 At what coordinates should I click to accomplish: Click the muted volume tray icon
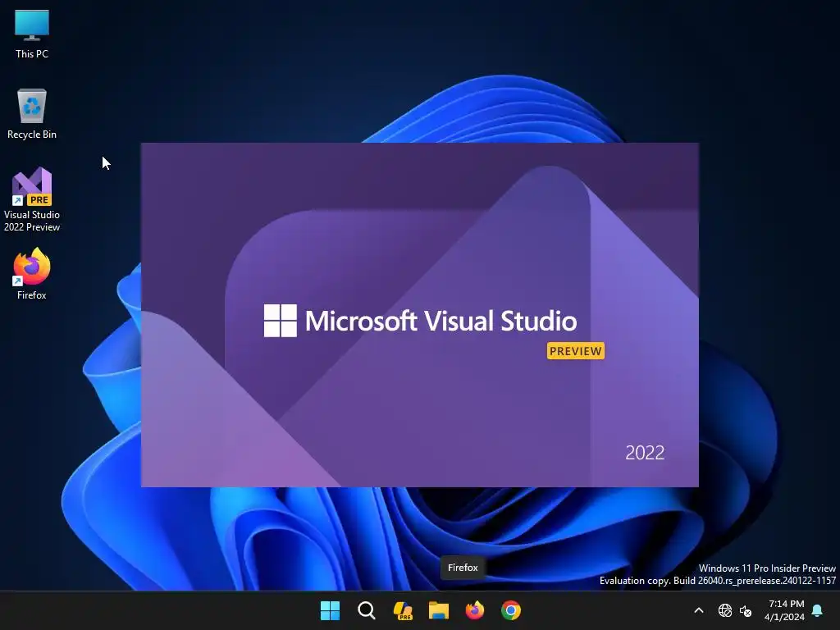(746, 610)
